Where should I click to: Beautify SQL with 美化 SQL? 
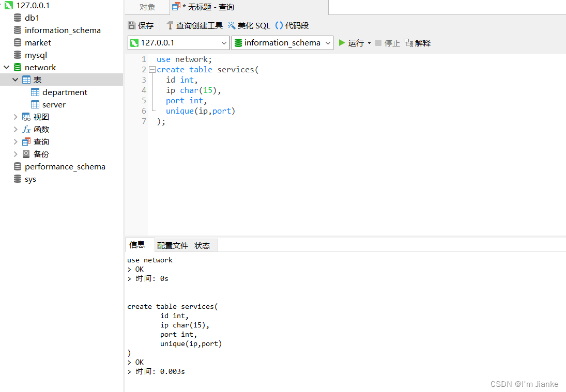(249, 25)
